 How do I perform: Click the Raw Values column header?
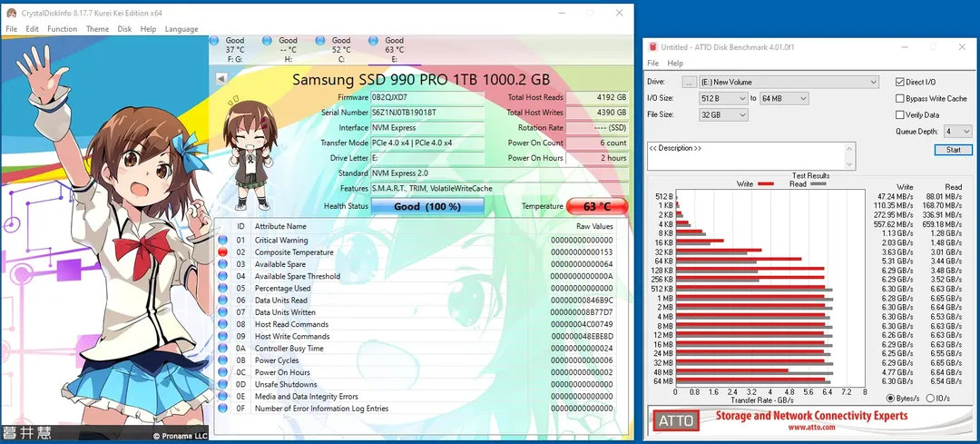click(594, 226)
